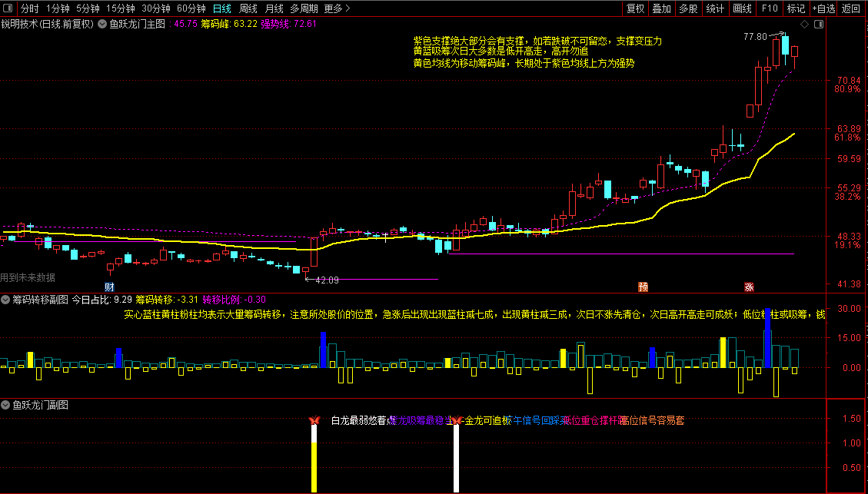The height and width of the screenshot is (494, 868).
Task: Click the red 涨 marker on the chart
Action: click(x=748, y=287)
